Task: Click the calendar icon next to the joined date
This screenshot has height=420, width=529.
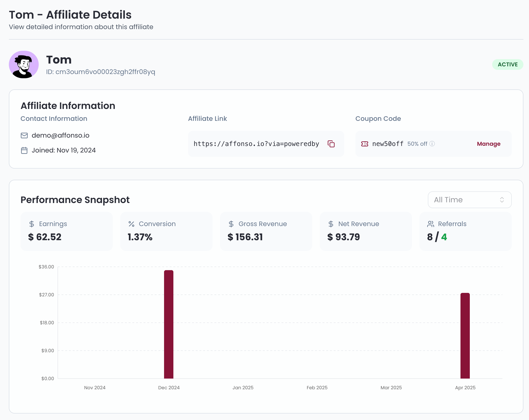Action: (24, 150)
